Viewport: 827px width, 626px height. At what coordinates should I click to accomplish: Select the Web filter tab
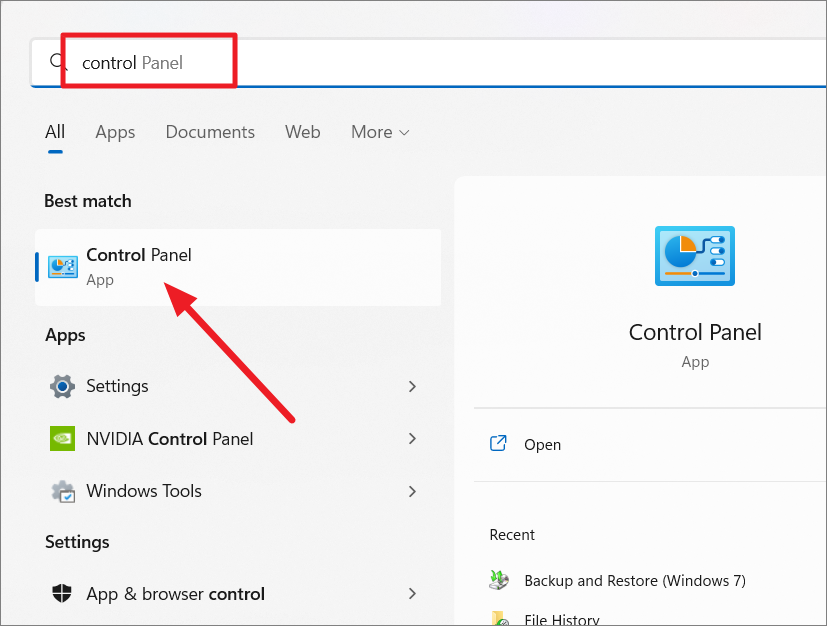click(x=302, y=132)
